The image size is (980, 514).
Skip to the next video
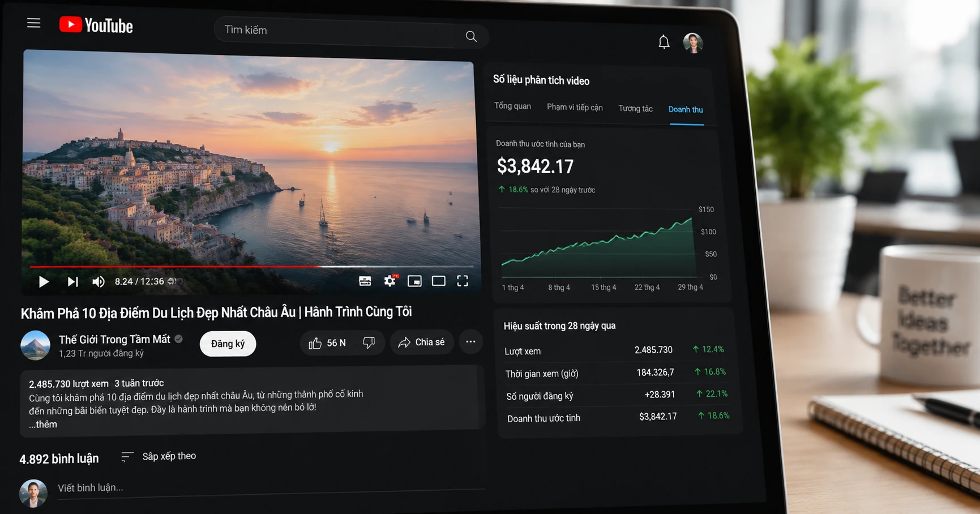(72, 281)
